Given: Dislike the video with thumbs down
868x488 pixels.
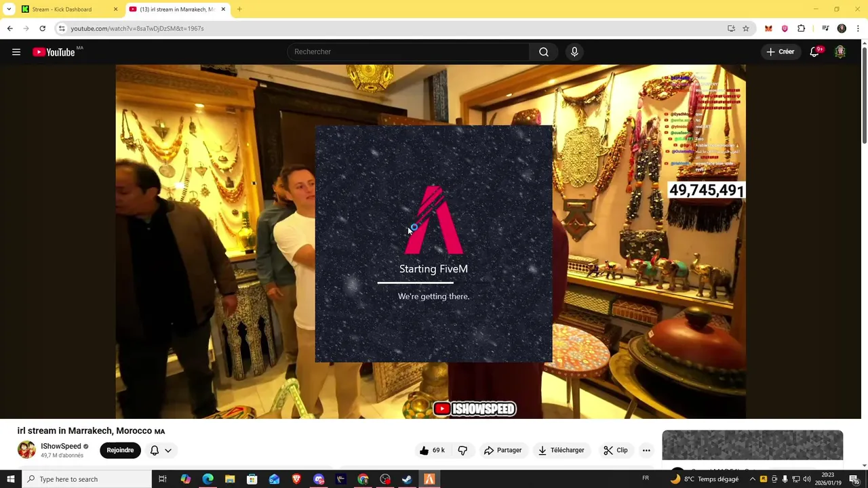Looking at the screenshot, I should (x=462, y=450).
